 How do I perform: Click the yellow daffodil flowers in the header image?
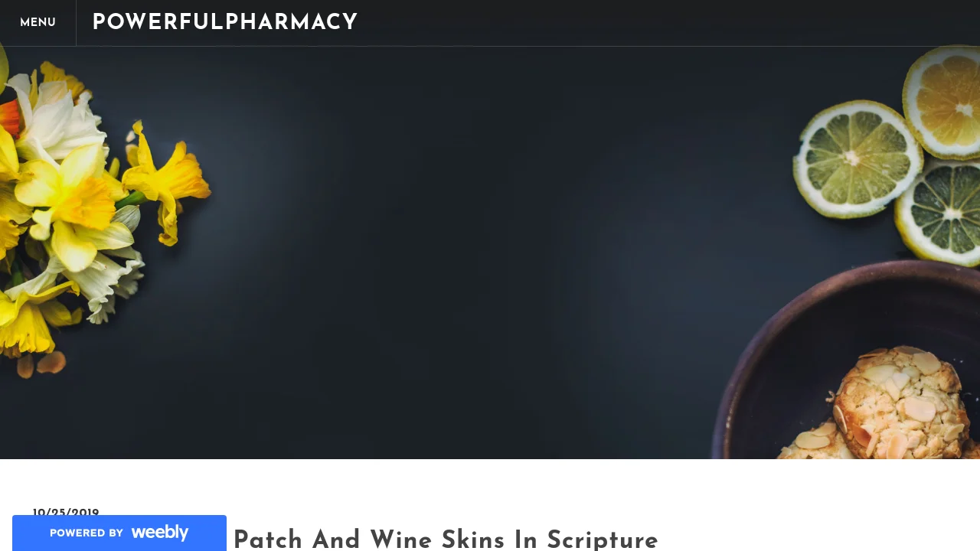84,199
